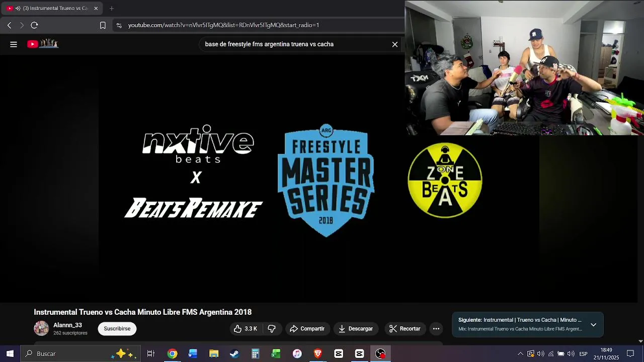Open network Wi-Fi settings in tray

(551, 354)
